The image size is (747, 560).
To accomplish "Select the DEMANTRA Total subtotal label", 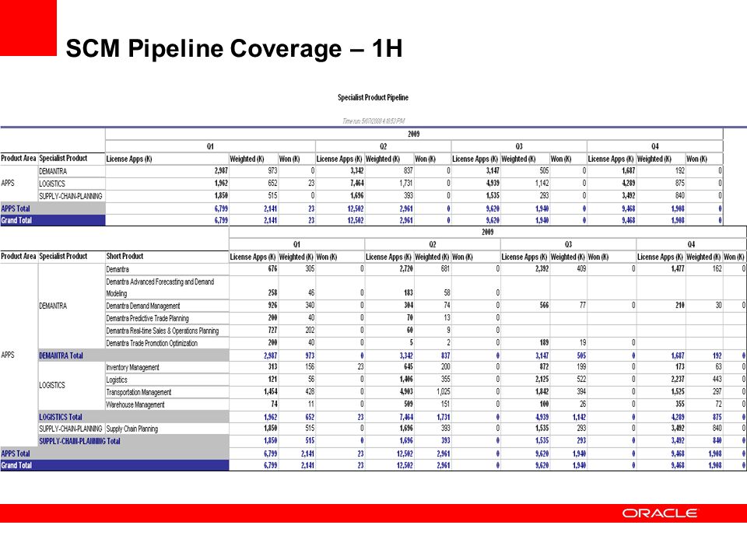I will [x=61, y=355].
